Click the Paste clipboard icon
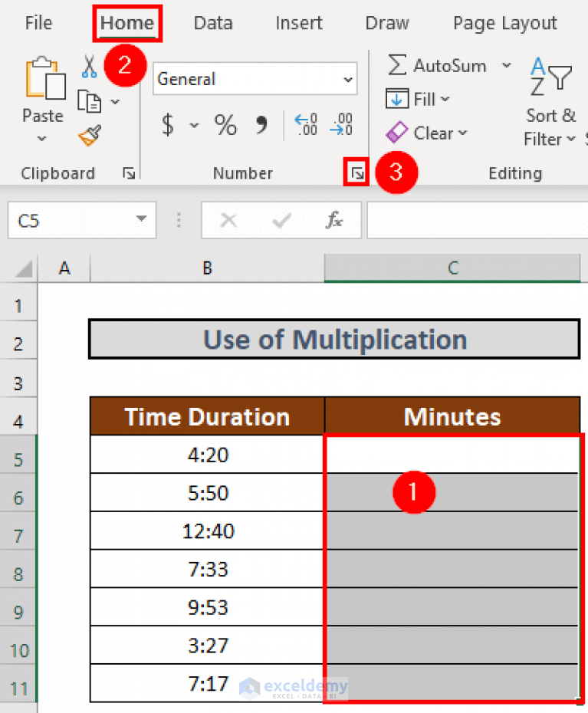588x713 pixels. tap(44, 77)
